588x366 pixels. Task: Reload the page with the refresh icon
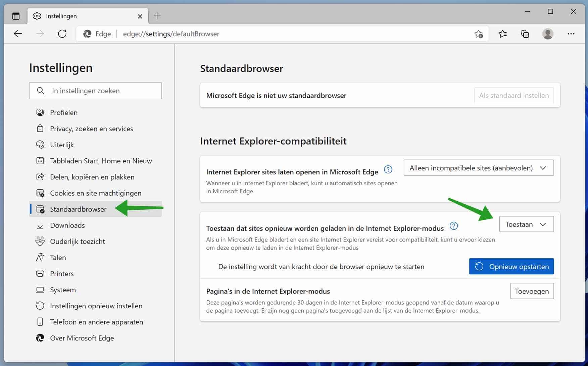coord(62,34)
